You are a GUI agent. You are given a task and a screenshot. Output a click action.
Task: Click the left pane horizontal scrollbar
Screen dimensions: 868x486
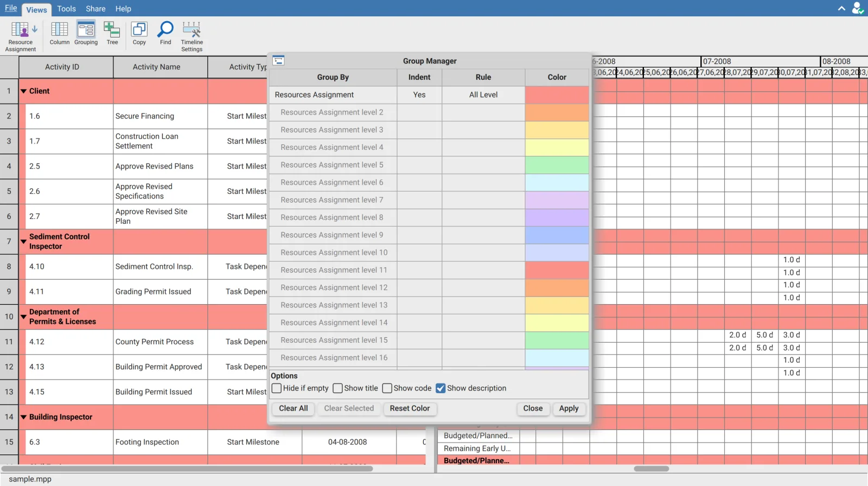pyautogui.click(x=187, y=469)
